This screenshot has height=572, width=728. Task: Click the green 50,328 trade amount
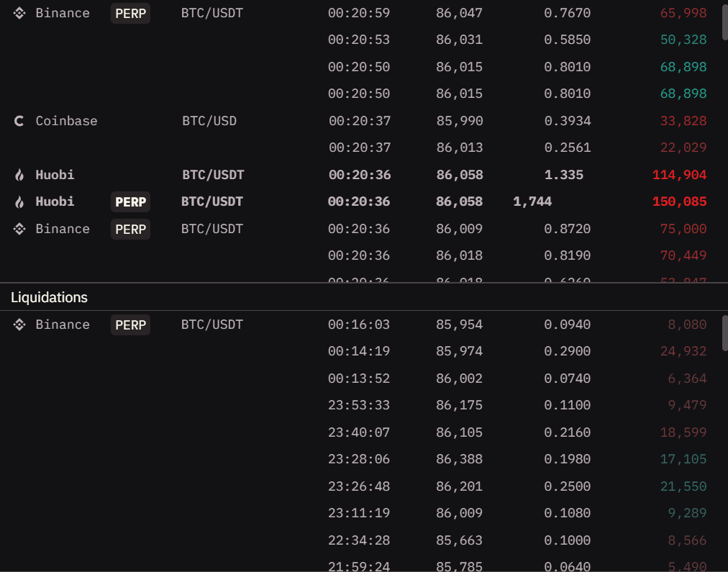point(683,40)
